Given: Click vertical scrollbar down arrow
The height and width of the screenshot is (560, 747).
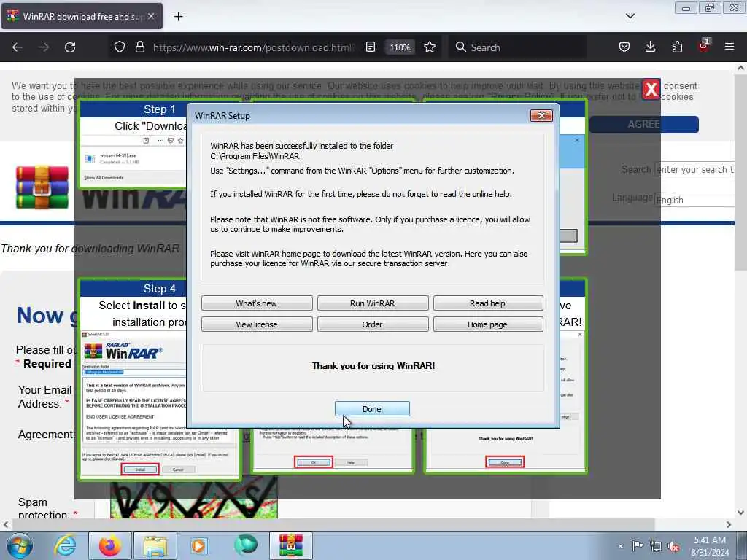Looking at the screenshot, I should point(741,513).
